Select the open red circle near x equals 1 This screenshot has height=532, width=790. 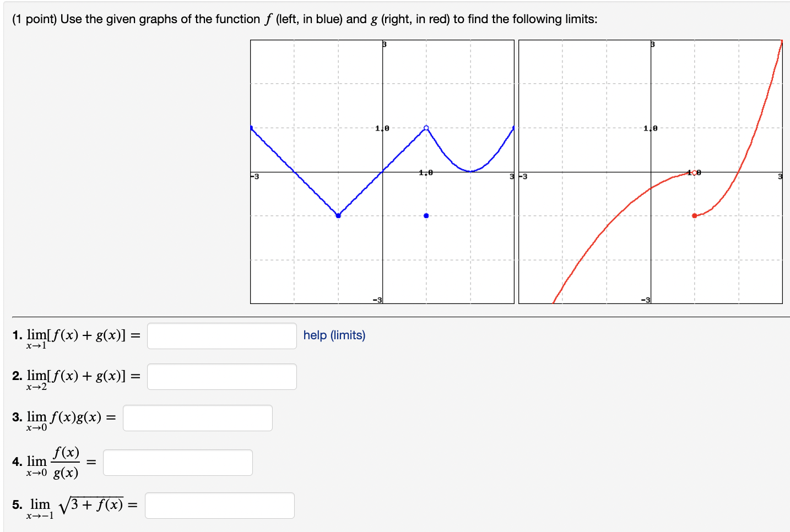[x=694, y=172]
